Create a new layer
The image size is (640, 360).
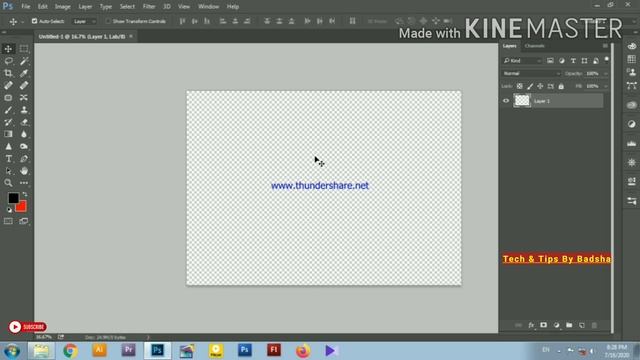pos(582,325)
